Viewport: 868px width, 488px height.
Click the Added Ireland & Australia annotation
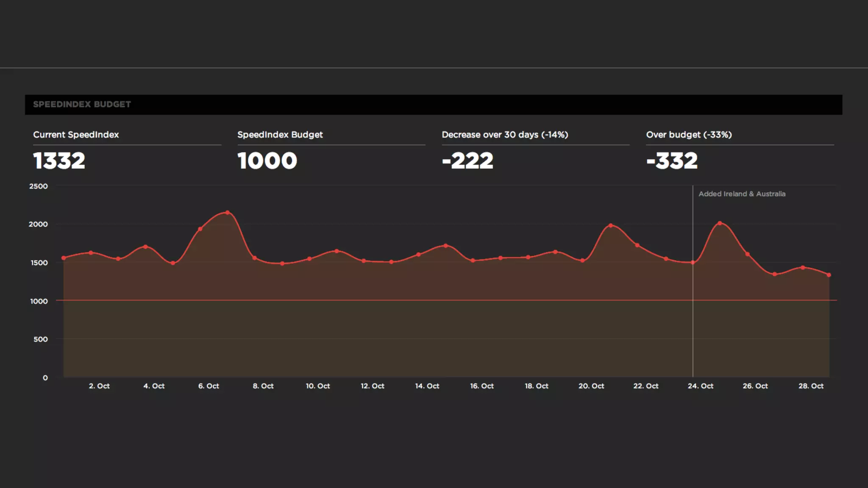[x=742, y=194]
